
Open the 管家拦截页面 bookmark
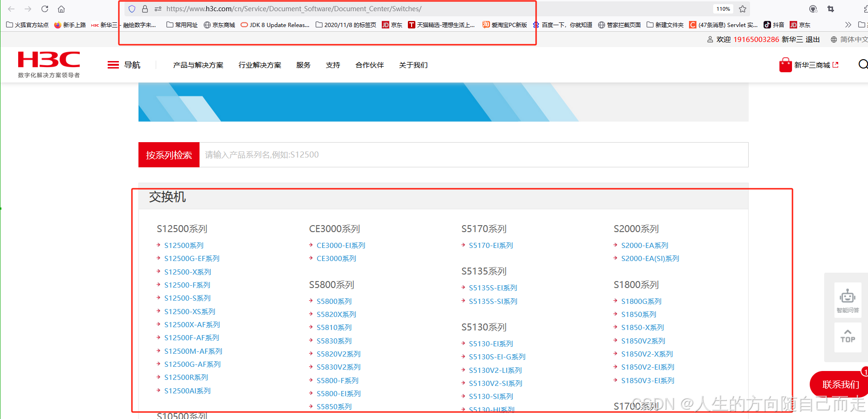[620, 25]
